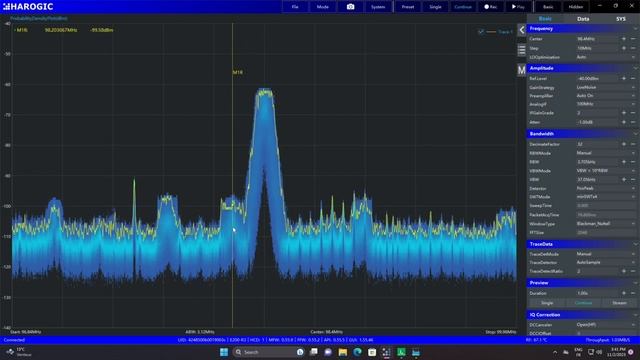This screenshot has width=640, height=360.
Task: Decrease frequency Step with minus icon
Action: (x=633, y=48)
